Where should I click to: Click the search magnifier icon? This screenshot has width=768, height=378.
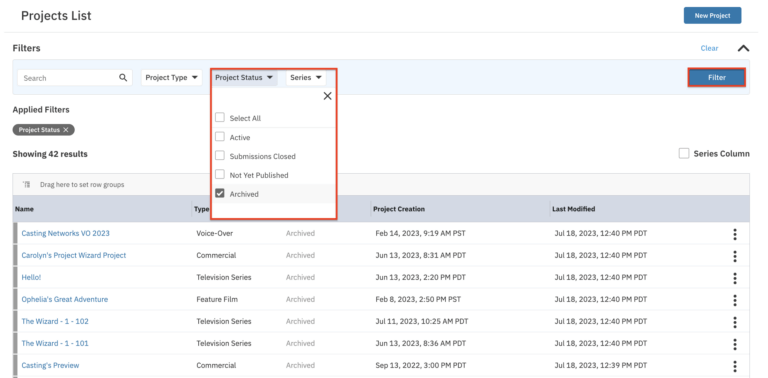click(123, 77)
